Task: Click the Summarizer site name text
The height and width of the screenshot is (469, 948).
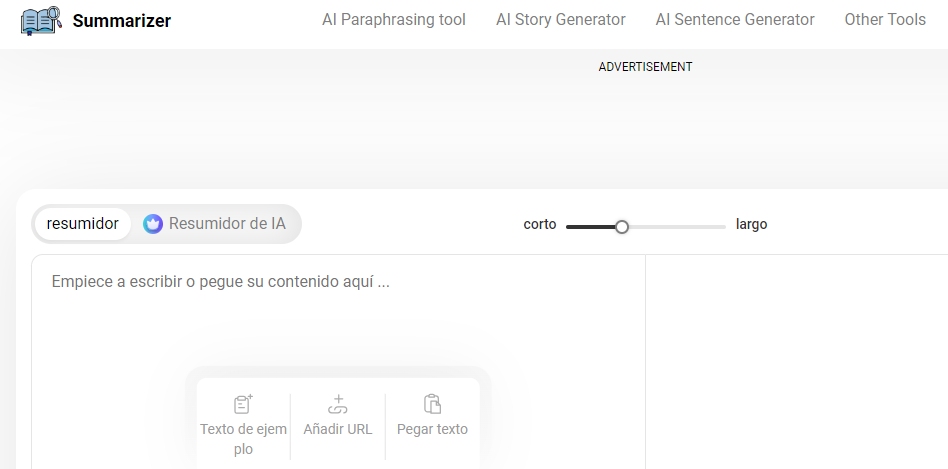Action: 122,21
